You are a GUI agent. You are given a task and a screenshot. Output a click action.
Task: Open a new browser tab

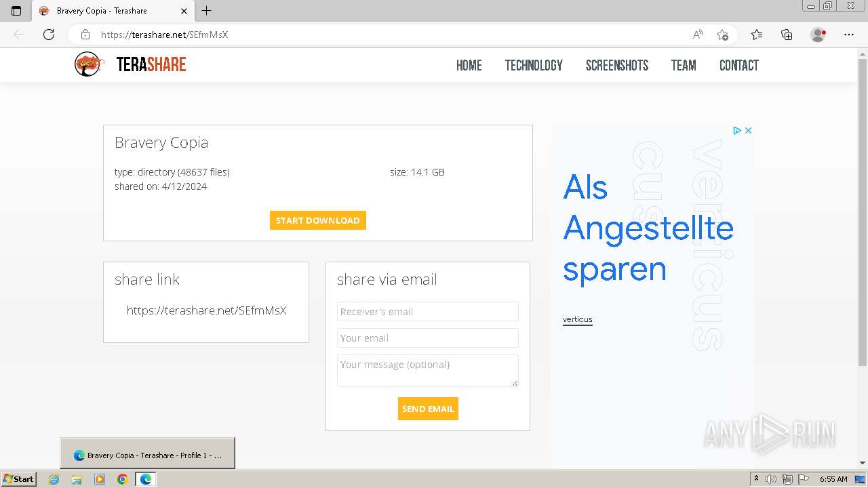tap(207, 11)
